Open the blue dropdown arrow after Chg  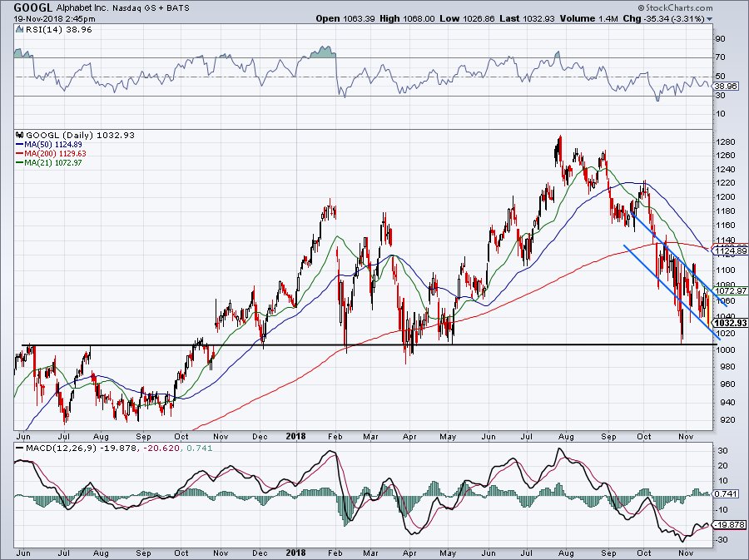(x=709, y=20)
